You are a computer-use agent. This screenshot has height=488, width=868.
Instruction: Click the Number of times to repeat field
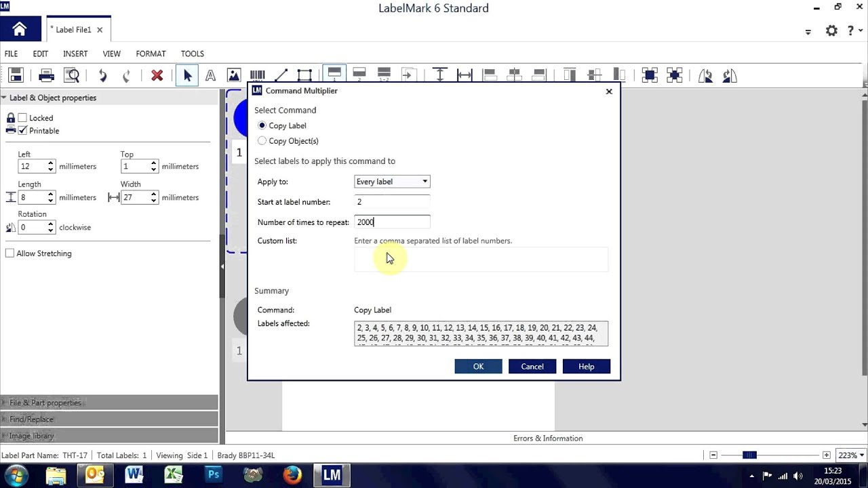(x=392, y=222)
